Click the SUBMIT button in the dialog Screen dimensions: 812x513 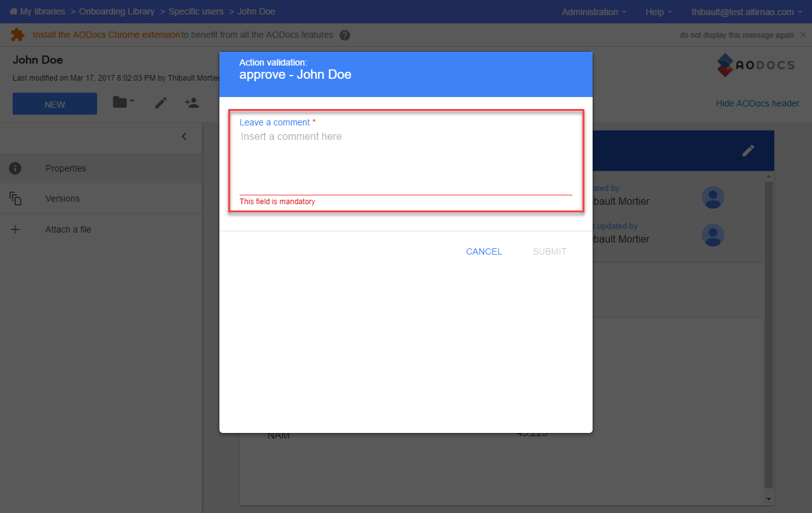click(550, 251)
